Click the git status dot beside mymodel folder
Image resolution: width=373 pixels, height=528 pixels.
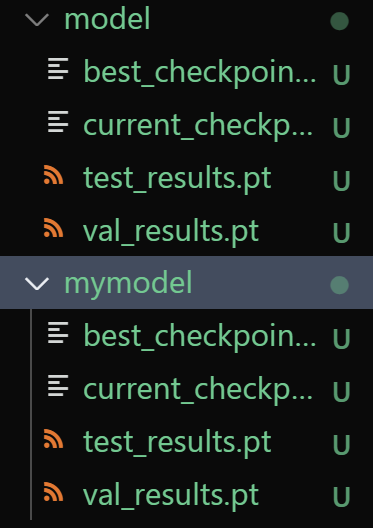click(339, 285)
